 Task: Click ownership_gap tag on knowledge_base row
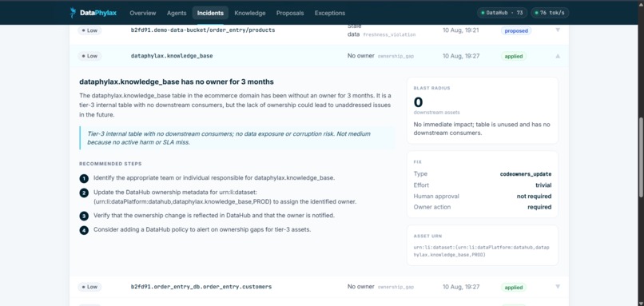[x=396, y=56]
